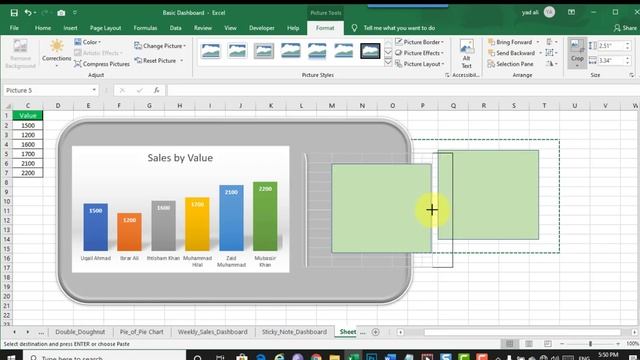640x360 pixels.
Task: Switch to the Insert ribbon tab
Action: tap(70, 28)
